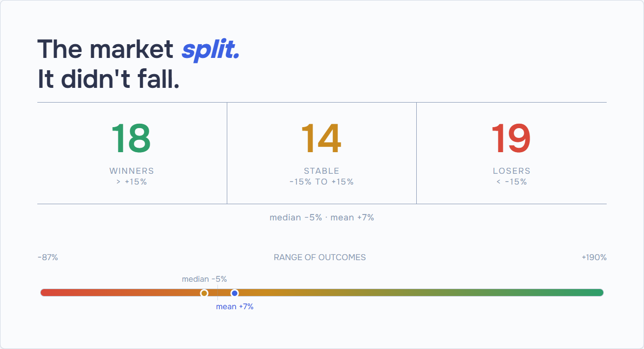Click the blue italic word split
644x349 pixels.
[x=211, y=50]
